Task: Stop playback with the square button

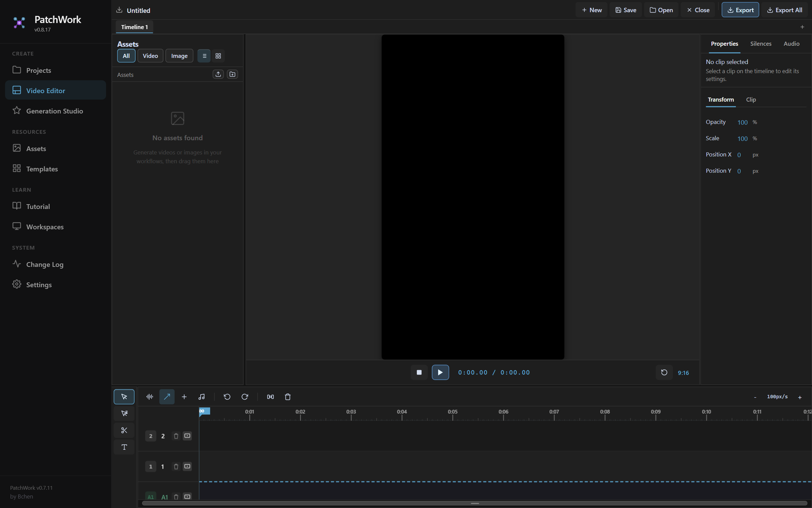Action: 419,372
